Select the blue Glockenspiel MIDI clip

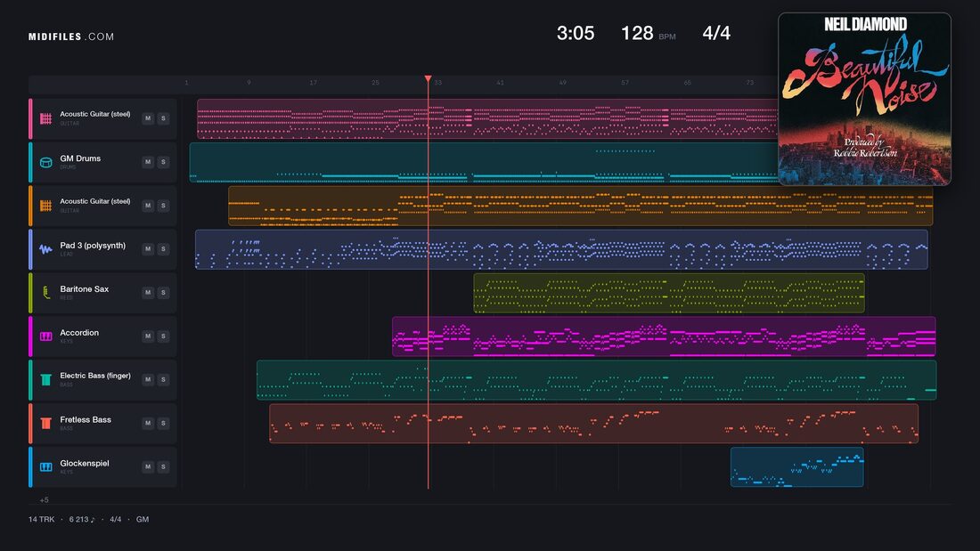click(x=796, y=466)
